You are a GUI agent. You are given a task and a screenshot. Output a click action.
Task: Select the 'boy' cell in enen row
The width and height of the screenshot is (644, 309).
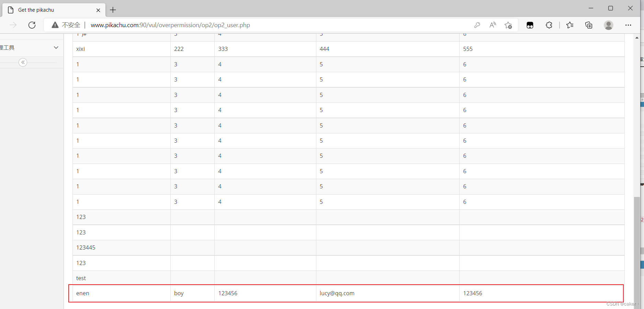192,293
